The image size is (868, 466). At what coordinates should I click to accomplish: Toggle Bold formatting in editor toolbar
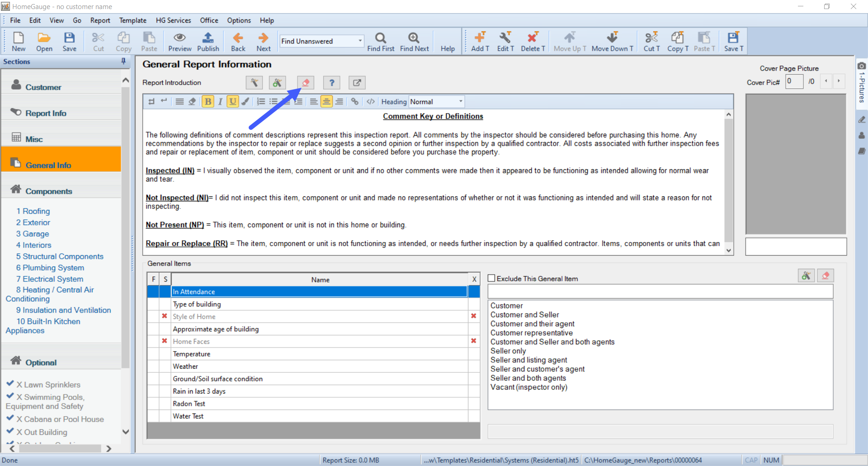208,102
